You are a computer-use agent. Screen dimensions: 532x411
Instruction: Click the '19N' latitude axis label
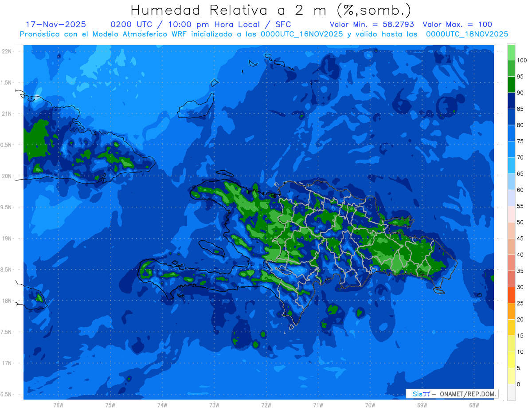pyautogui.click(x=7, y=238)
